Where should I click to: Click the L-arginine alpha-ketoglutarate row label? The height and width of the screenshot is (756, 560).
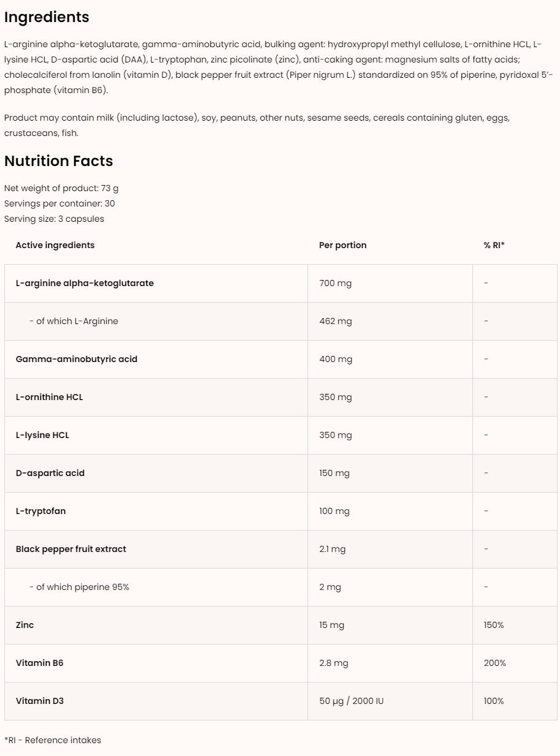tap(85, 283)
